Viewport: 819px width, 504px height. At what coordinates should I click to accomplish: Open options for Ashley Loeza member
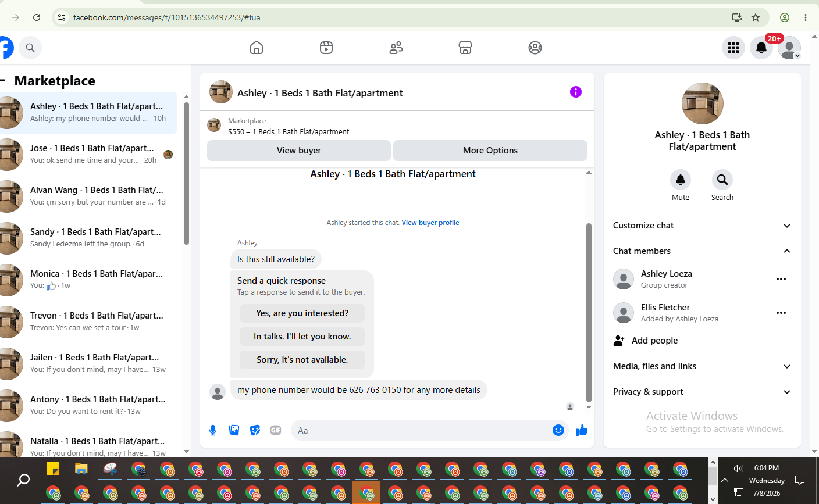781,279
